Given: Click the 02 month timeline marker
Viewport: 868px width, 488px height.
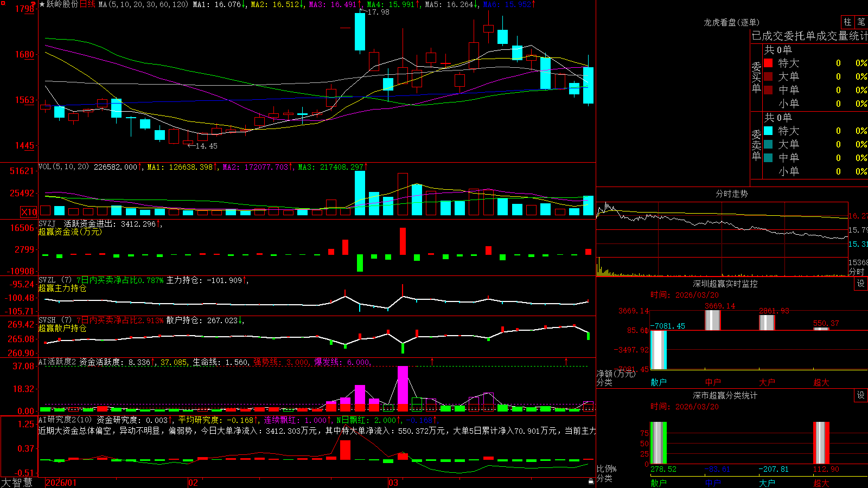Looking at the screenshot, I should tap(193, 483).
